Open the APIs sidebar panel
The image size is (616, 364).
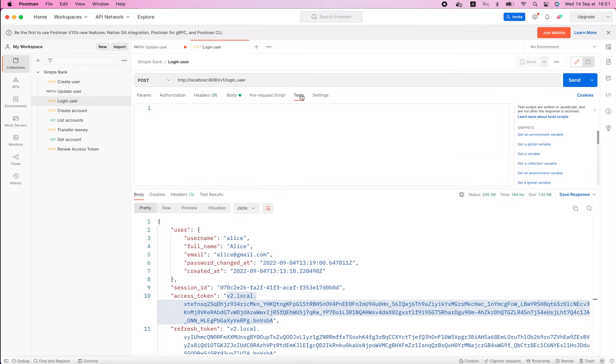point(16,83)
